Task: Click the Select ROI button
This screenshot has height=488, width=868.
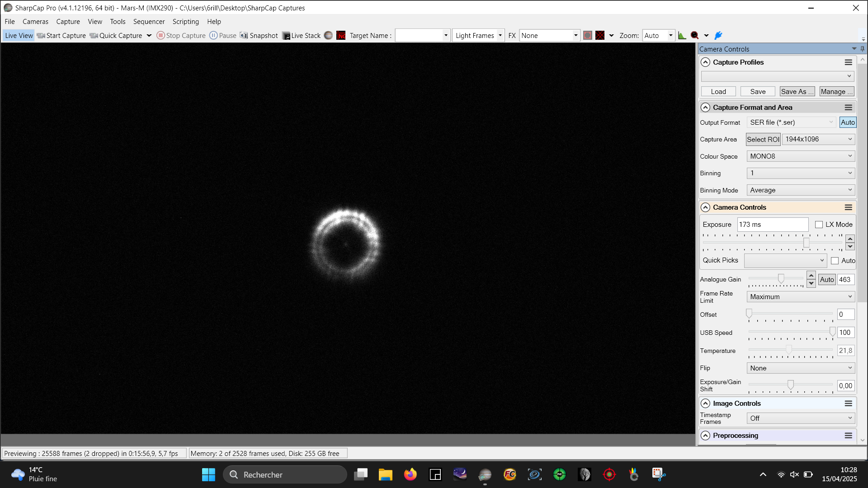Action: point(763,140)
